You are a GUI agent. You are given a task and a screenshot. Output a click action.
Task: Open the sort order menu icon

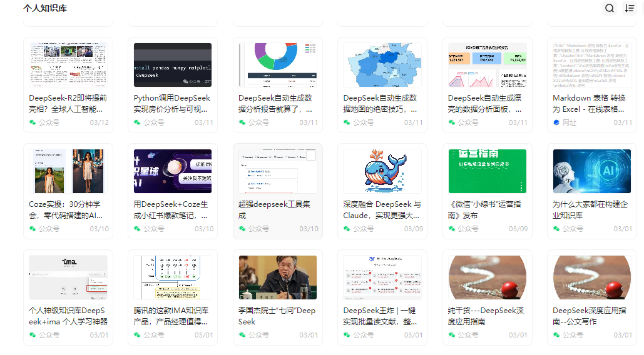click(630, 8)
